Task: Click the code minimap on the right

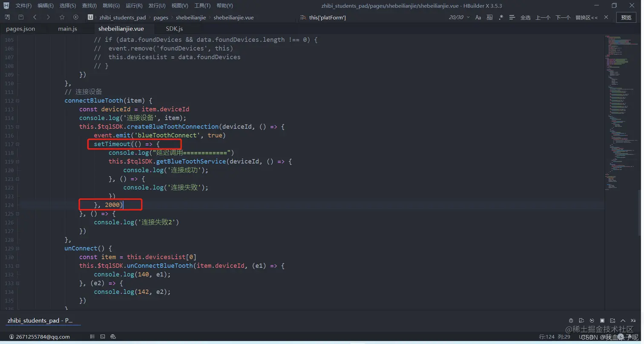Action: pos(621,113)
